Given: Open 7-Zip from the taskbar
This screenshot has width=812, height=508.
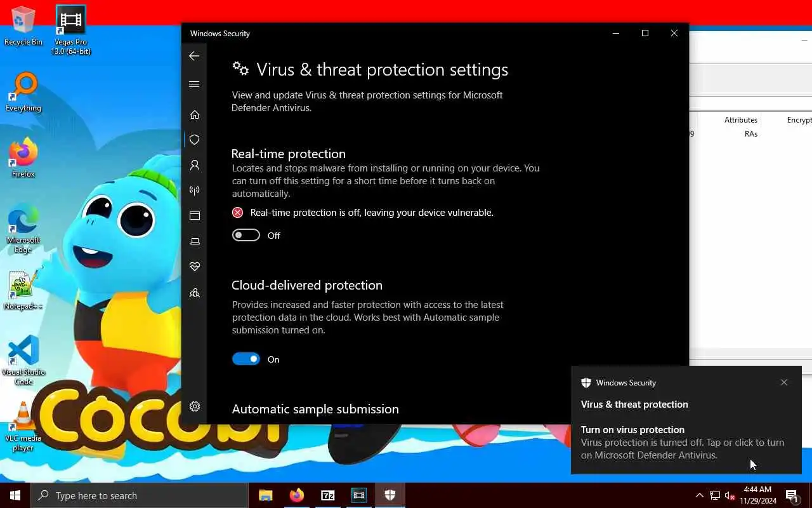Looking at the screenshot, I should [x=328, y=495].
